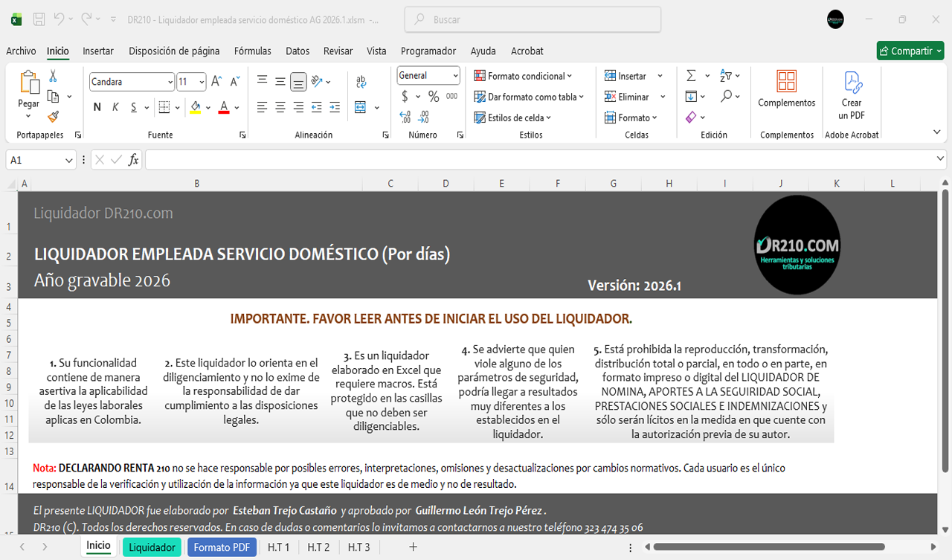Image resolution: width=952 pixels, height=560 pixels.
Task: Open the Fórmulas ribbon tab
Action: point(252,51)
